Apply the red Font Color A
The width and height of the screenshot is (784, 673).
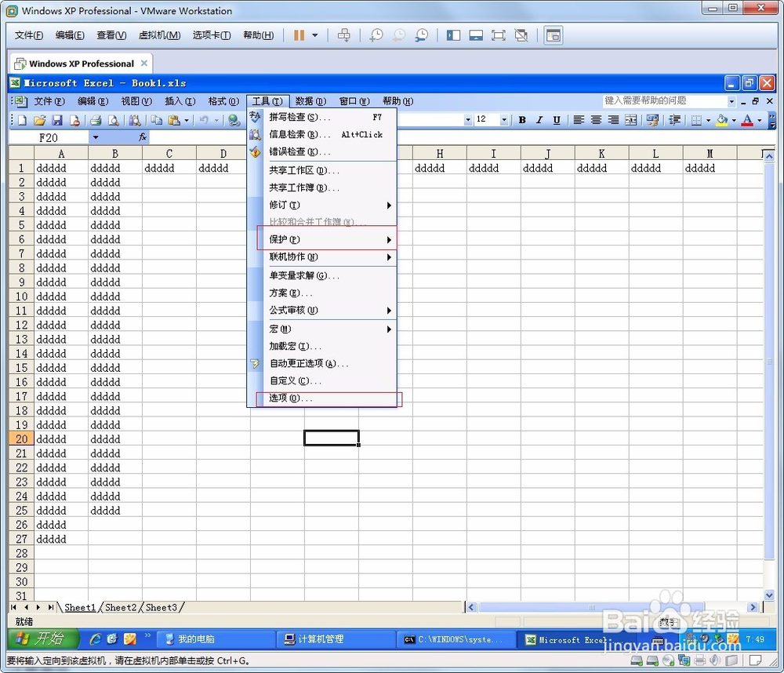click(x=747, y=119)
